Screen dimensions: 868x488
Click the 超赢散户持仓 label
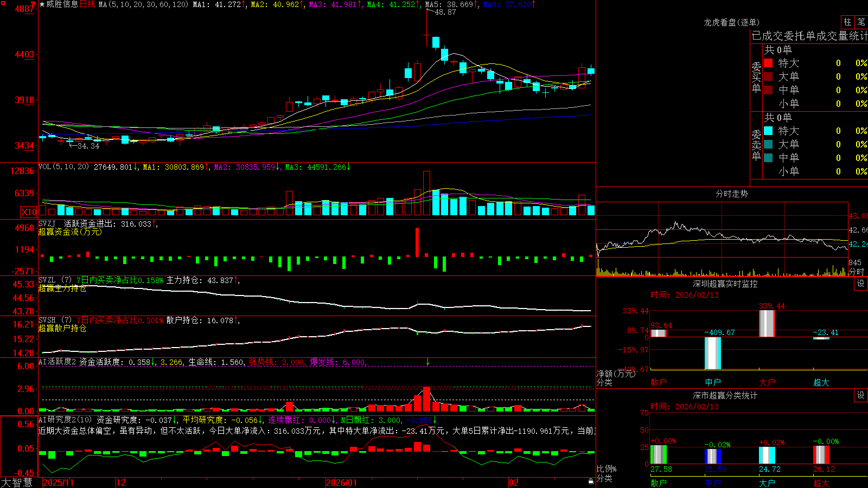(x=62, y=329)
